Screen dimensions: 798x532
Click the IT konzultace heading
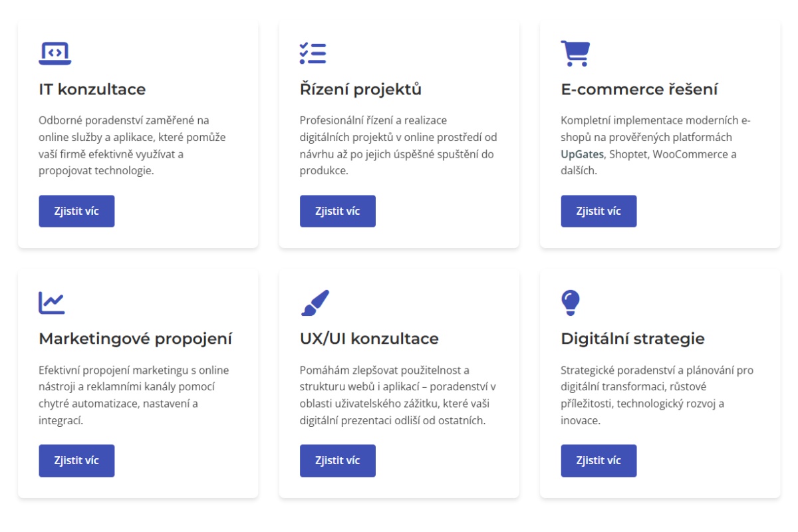92,89
